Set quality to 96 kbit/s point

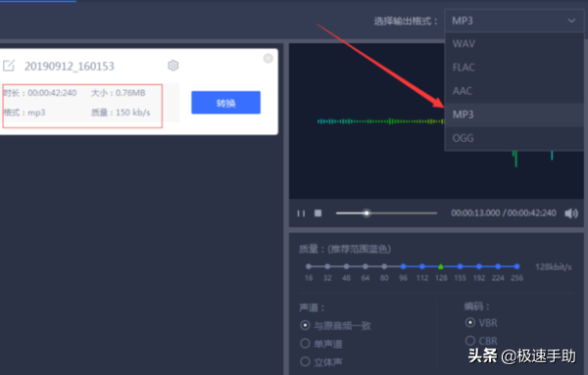click(x=403, y=266)
